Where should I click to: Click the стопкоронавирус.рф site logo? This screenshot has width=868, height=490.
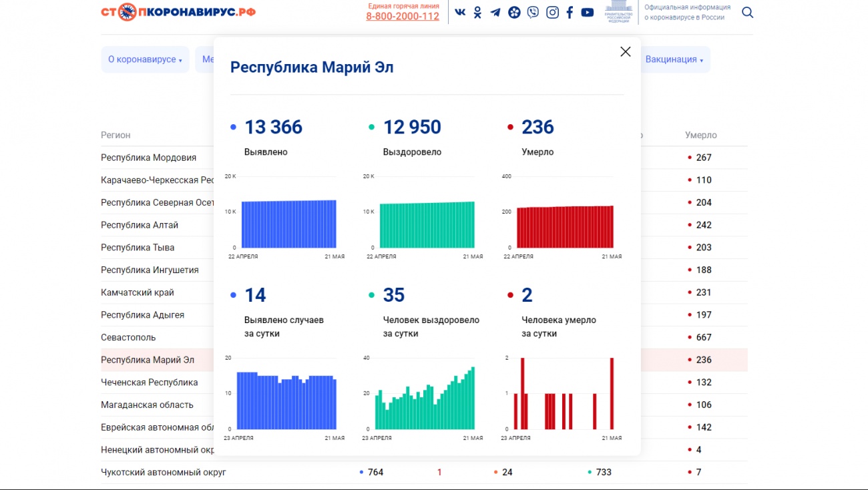(178, 12)
